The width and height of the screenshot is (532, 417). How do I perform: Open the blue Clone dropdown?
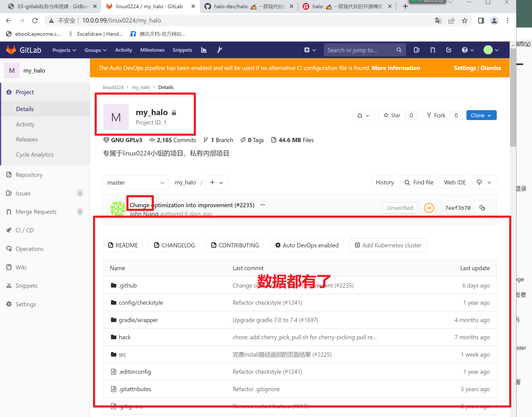point(481,115)
